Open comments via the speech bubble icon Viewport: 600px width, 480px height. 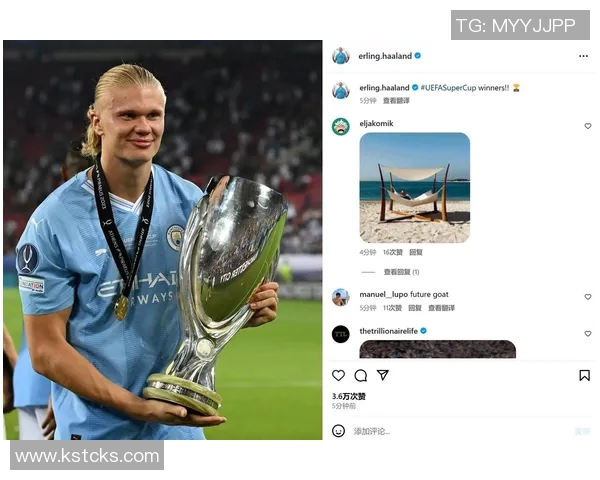coord(360,376)
